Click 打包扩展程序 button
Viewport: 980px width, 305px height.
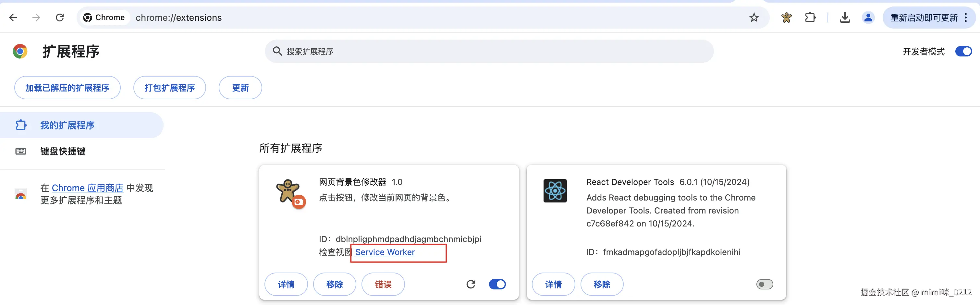pos(170,88)
